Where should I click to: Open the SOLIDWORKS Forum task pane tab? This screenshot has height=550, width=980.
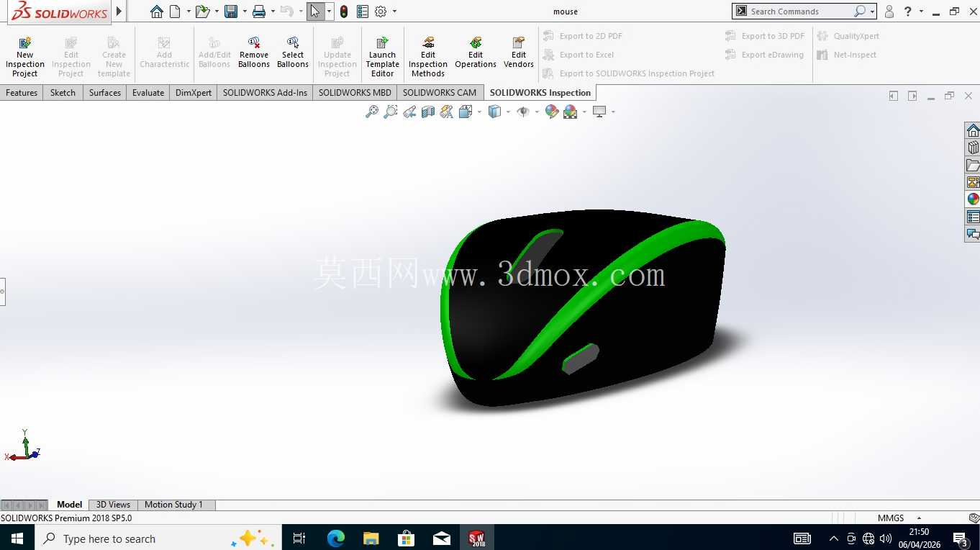tap(973, 234)
